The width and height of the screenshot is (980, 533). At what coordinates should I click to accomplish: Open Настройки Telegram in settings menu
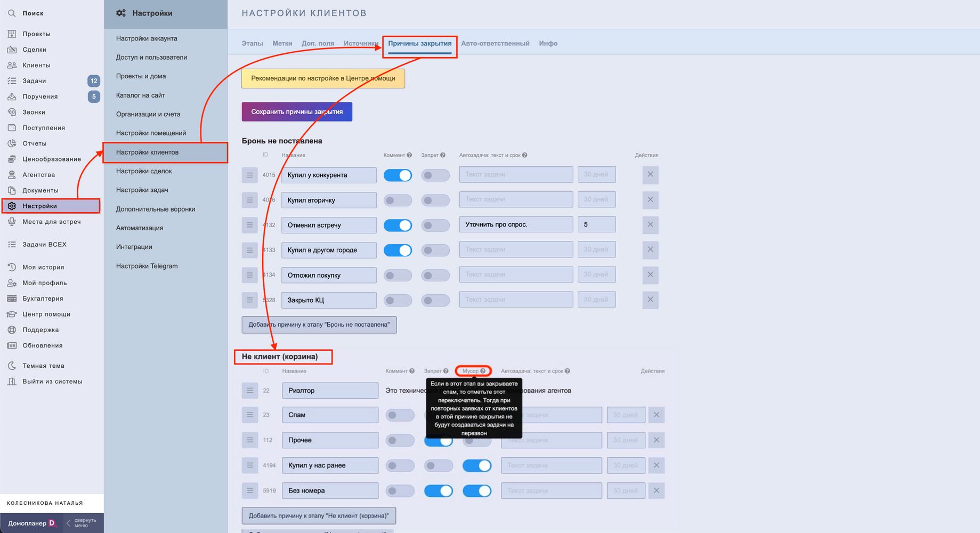[147, 266]
